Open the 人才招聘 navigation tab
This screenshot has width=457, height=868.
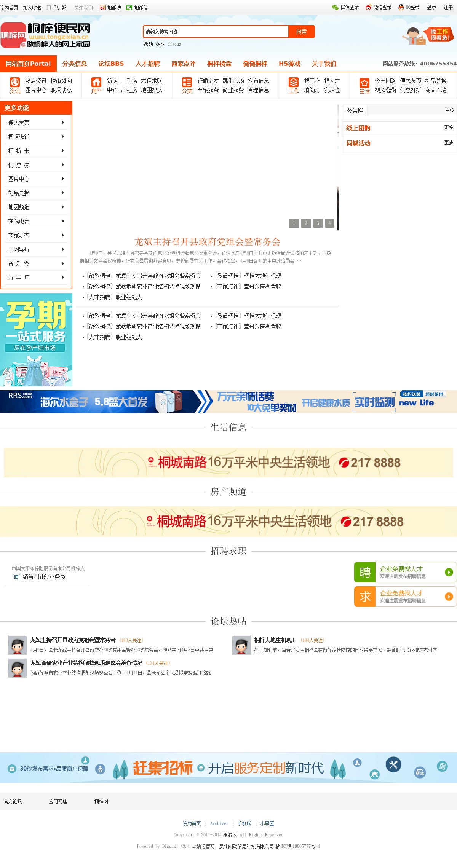tap(147, 64)
